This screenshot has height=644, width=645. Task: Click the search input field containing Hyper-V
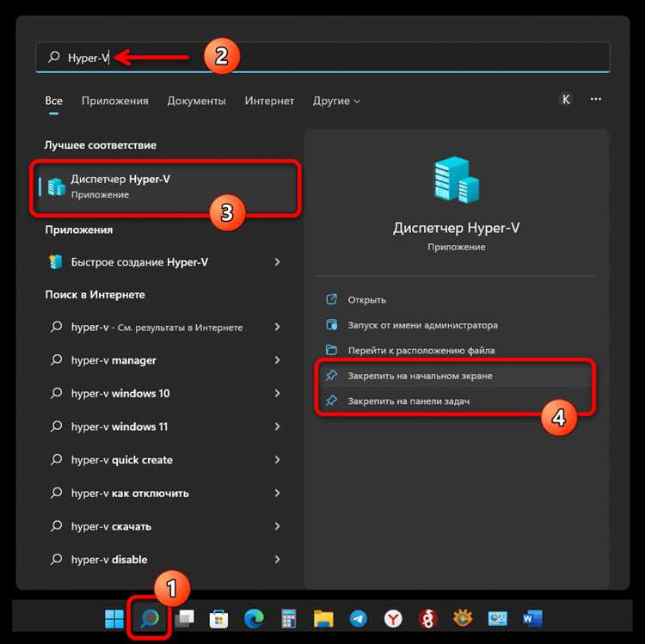[322, 57]
